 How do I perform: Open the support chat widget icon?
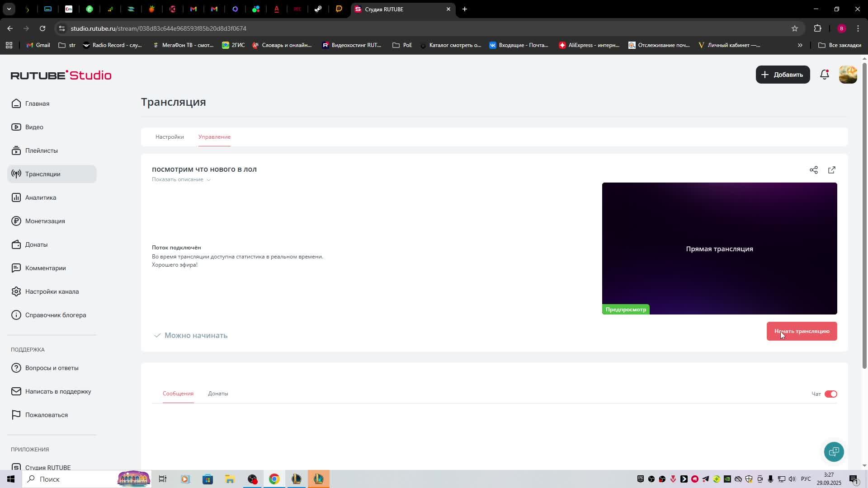[834, 451]
